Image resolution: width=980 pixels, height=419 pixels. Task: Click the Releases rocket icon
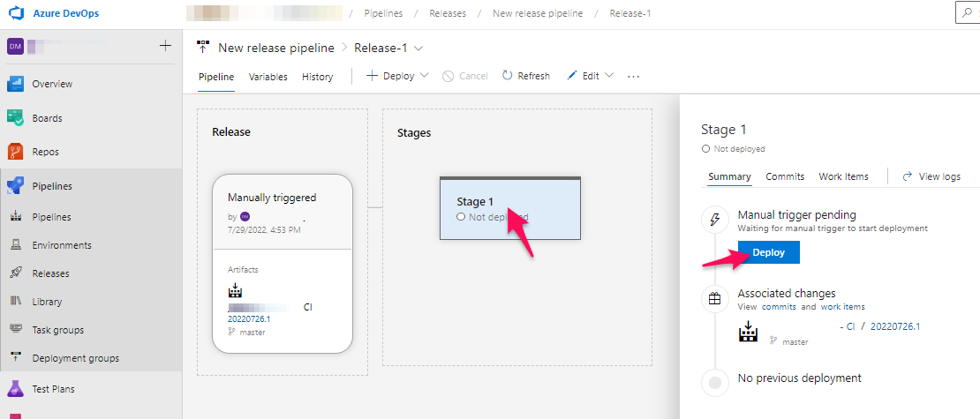pos(16,273)
